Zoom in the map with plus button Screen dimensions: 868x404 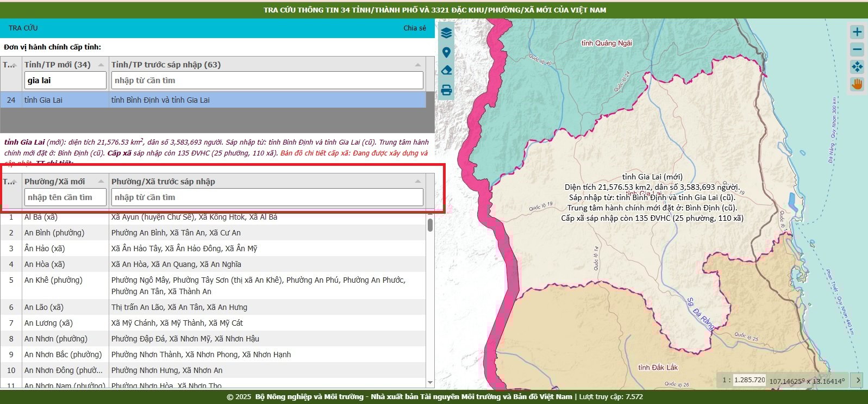click(857, 32)
